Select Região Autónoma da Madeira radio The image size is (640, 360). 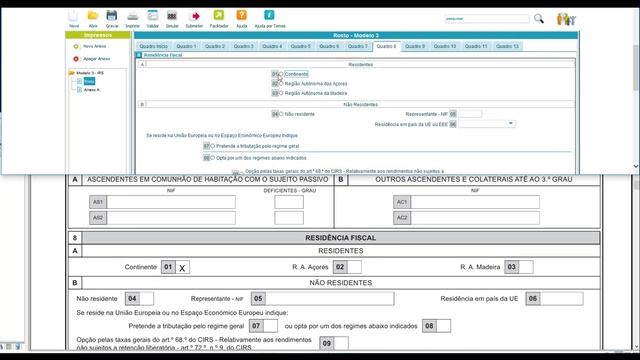[281, 93]
